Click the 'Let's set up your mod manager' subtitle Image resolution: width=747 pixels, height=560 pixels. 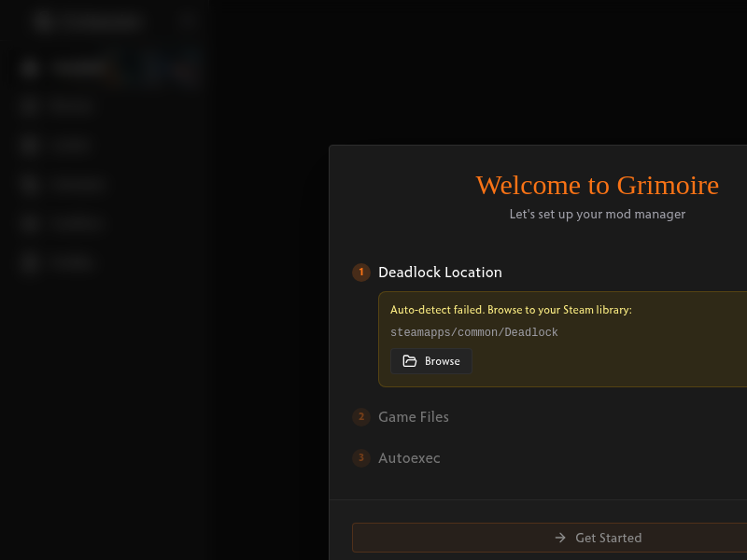coord(597,215)
